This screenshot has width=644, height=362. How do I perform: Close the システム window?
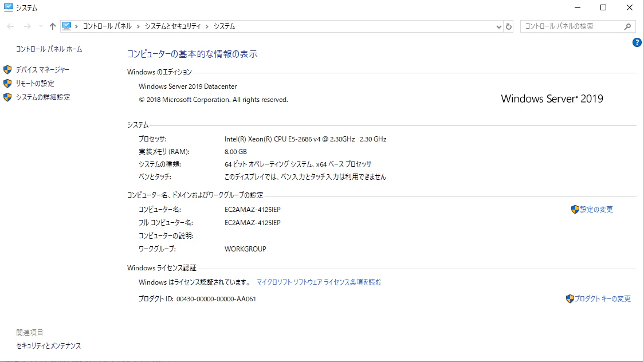(x=629, y=8)
